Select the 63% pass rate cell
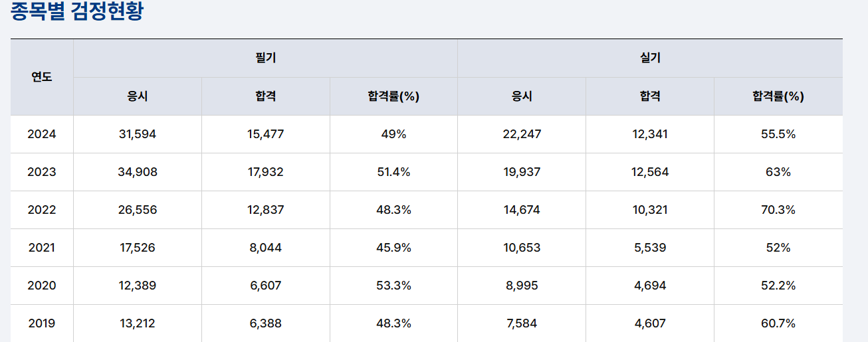The image size is (868, 342). coord(778,172)
